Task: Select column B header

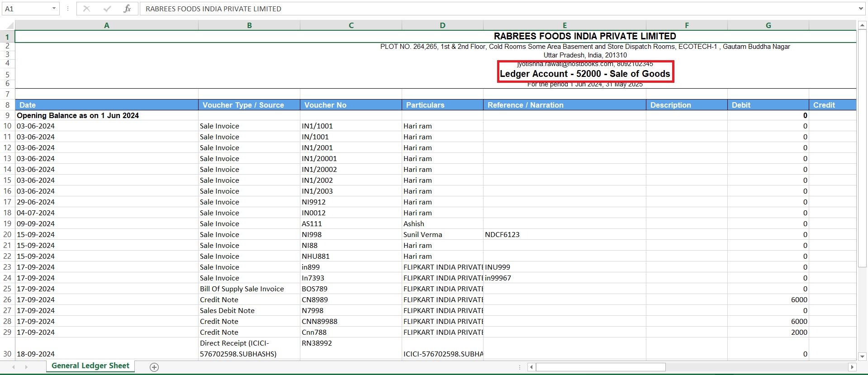Action: pyautogui.click(x=249, y=25)
